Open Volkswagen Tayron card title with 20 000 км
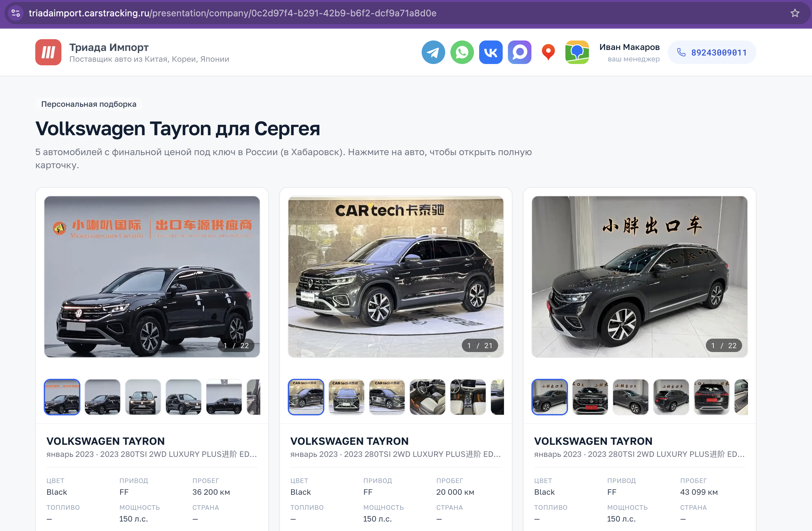The height and width of the screenshot is (531, 812). click(x=349, y=441)
